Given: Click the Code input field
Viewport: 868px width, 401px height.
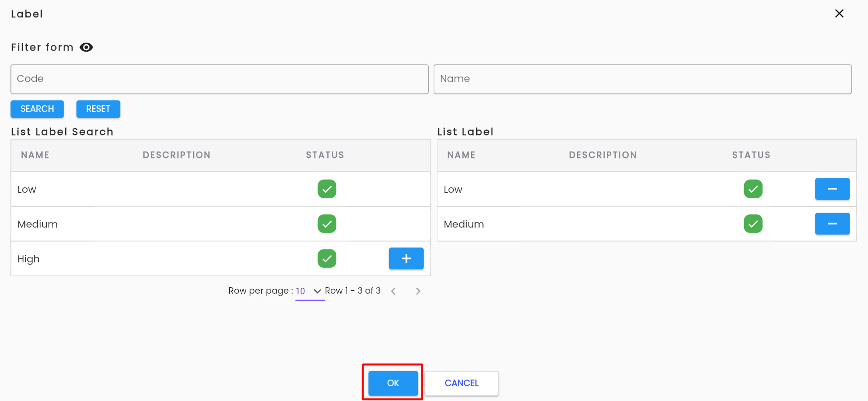Looking at the screenshot, I should point(219,79).
